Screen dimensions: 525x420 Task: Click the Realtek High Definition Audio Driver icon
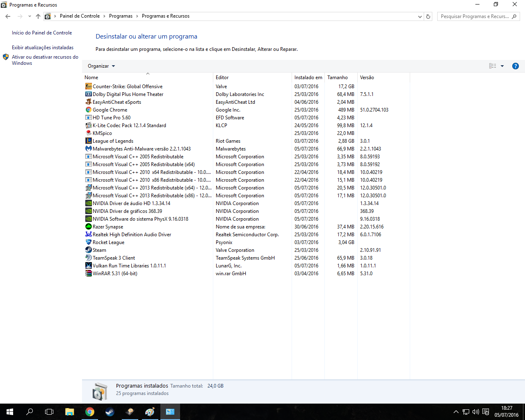[x=88, y=235]
